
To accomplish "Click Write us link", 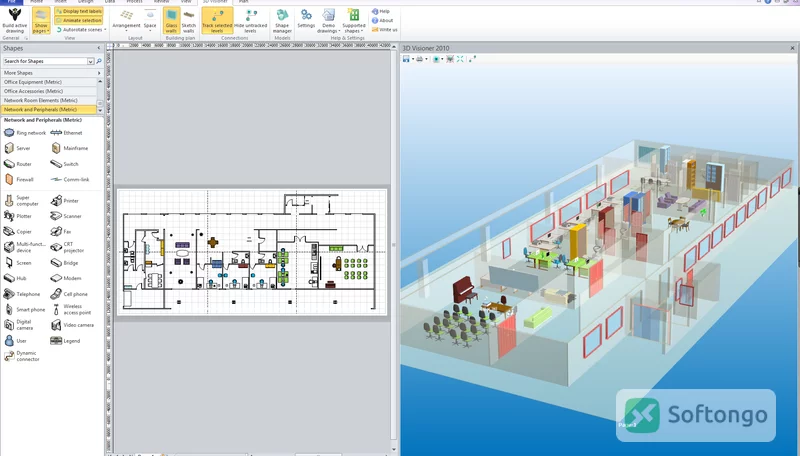I will [x=384, y=30].
